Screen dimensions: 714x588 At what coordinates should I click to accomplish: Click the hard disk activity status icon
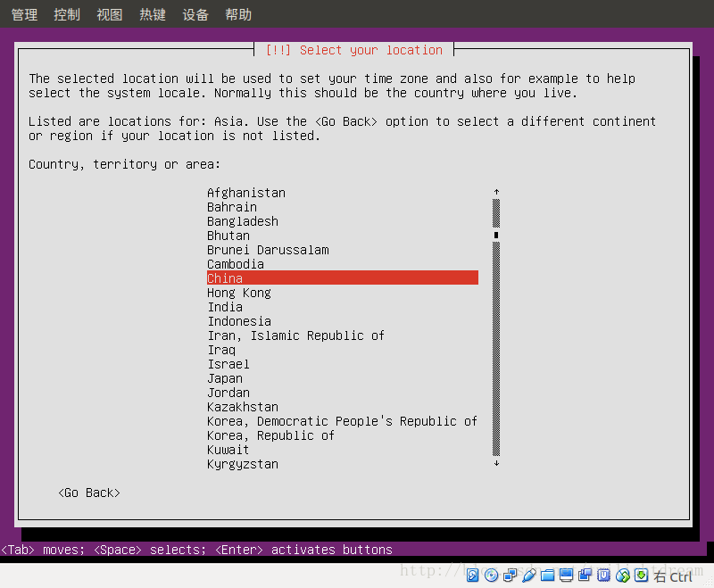pyautogui.click(x=471, y=576)
